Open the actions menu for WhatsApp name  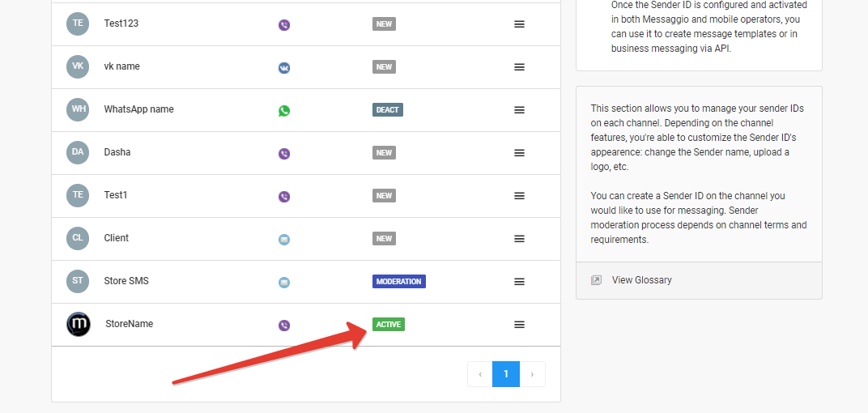519,110
